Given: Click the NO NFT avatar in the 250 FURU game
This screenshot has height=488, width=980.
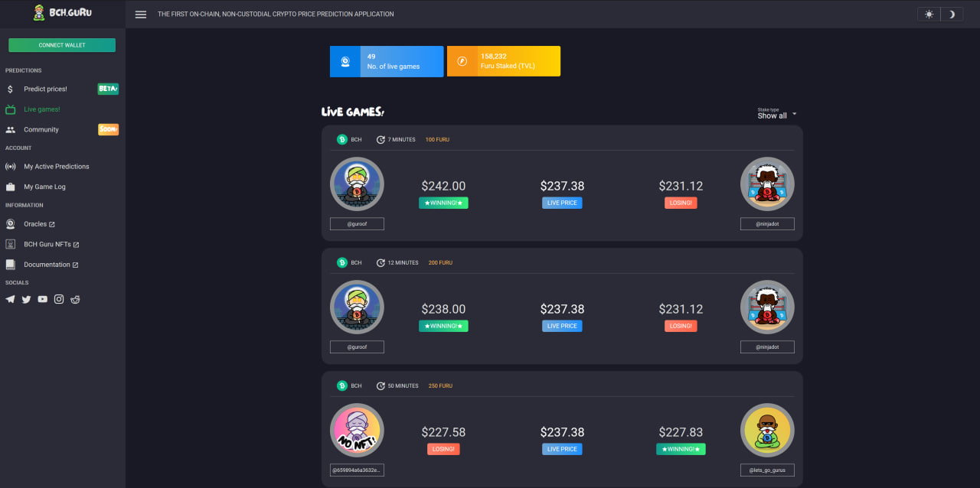Looking at the screenshot, I should click(357, 430).
